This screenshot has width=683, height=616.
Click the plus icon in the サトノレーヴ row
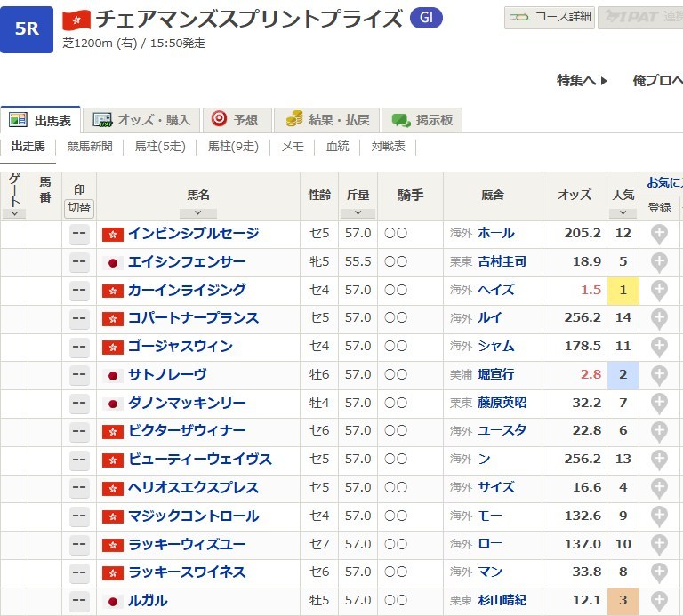[x=659, y=374]
